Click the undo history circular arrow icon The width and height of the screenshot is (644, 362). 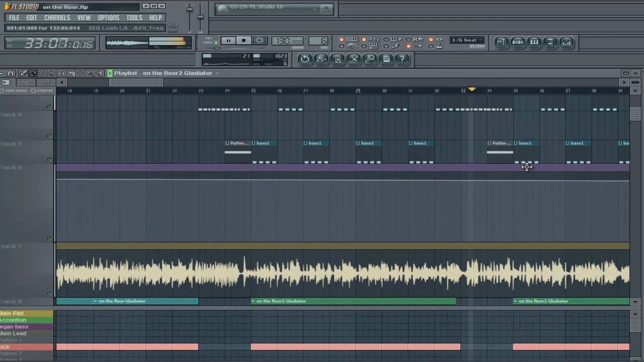(x=305, y=59)
